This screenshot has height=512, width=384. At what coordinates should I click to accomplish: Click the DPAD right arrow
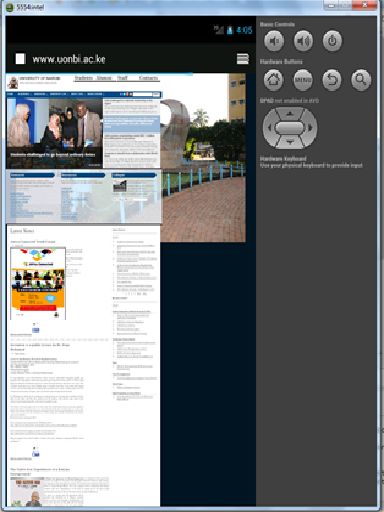pos(311,128)
